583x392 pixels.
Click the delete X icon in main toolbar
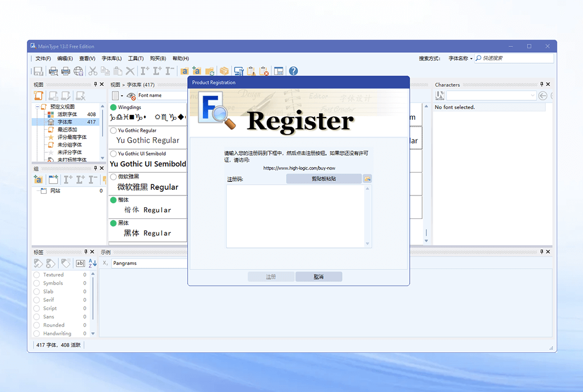click(130, 71)
